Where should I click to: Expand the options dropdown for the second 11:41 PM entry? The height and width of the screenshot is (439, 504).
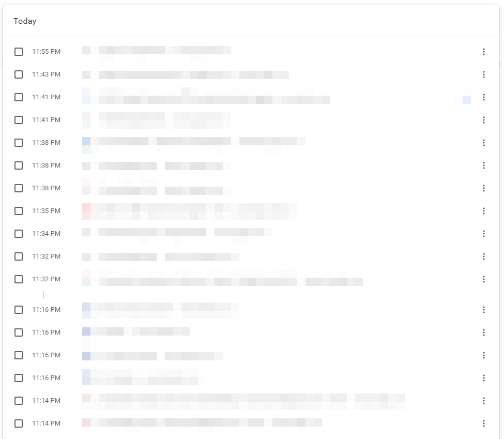pos(483,120)
